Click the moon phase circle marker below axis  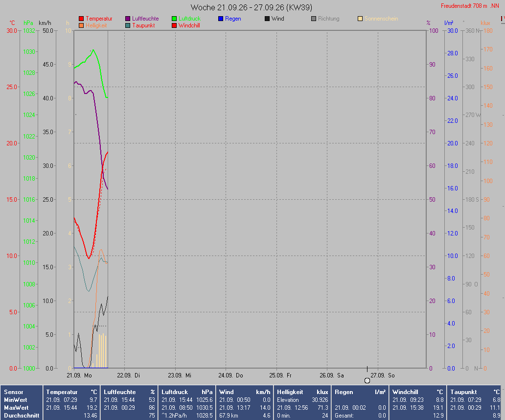(367, 381)
